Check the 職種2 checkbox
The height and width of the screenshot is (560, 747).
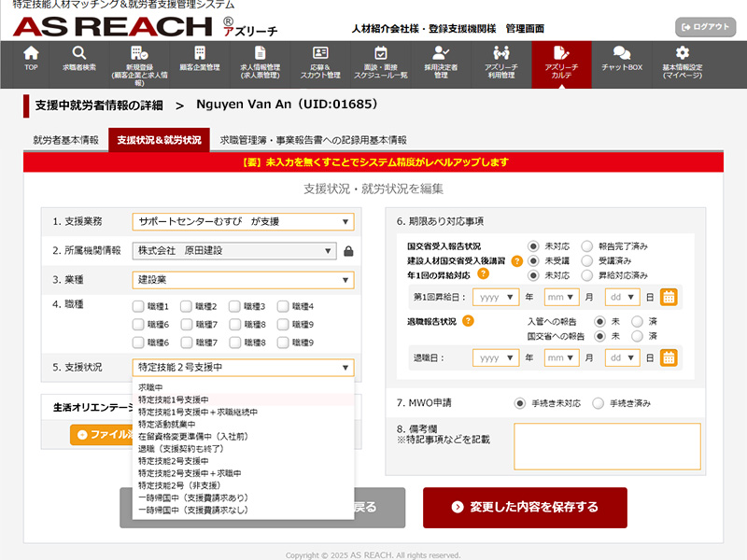coord(186,306)
